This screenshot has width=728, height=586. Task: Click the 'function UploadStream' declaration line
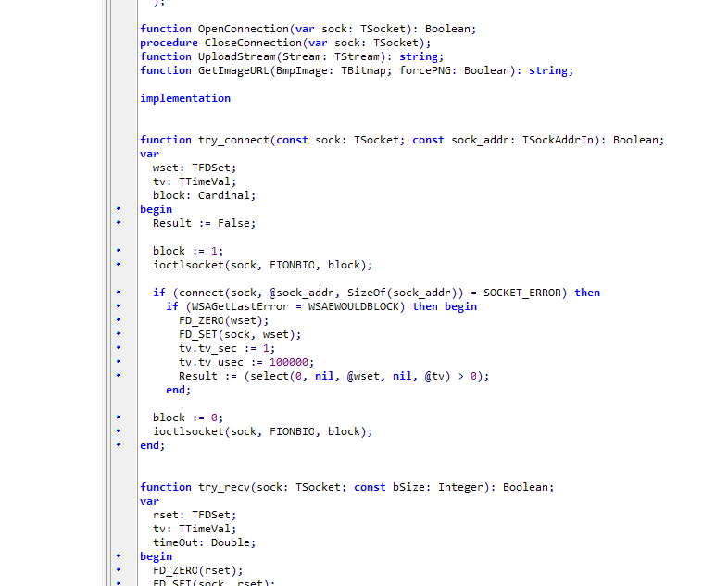(x=292, y=56)
